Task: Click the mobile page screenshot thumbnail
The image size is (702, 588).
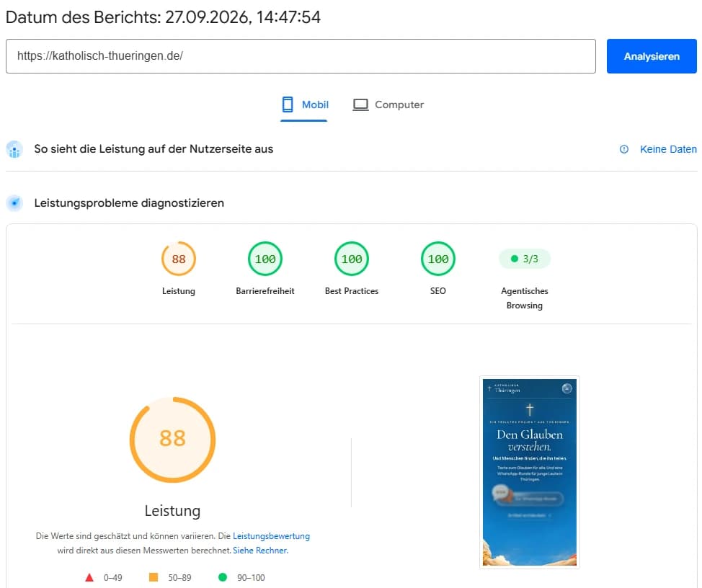Action: [530, 472]
